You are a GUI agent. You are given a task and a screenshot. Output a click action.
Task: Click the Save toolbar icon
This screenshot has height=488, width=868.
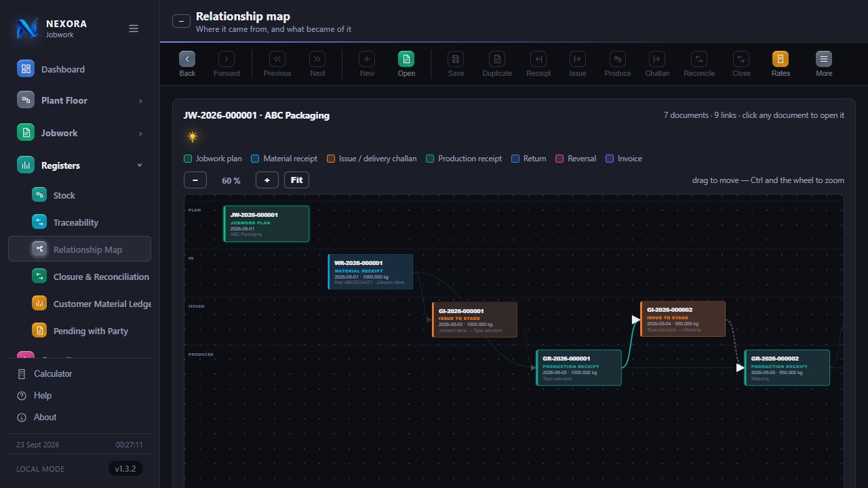456,59
